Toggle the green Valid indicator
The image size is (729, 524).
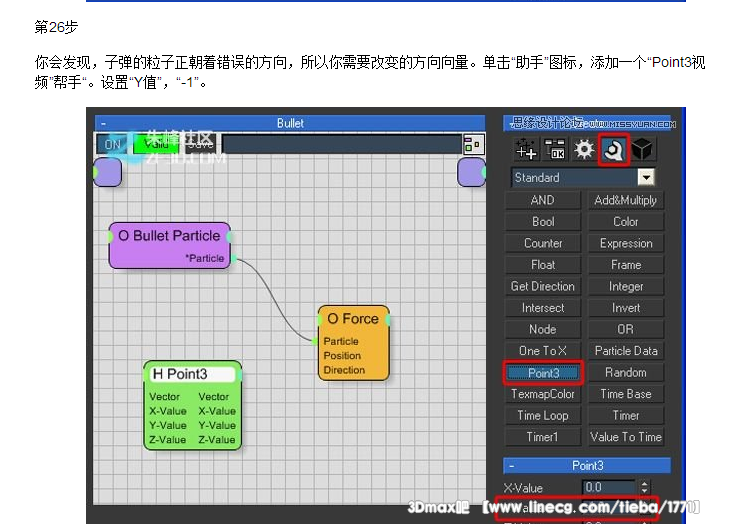tap(154, 145)
